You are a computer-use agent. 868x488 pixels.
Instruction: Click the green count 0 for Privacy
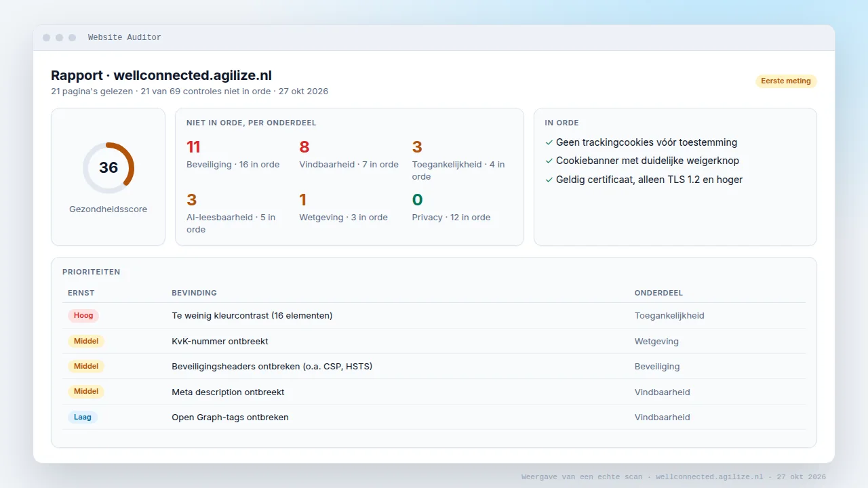coord(417,200)
